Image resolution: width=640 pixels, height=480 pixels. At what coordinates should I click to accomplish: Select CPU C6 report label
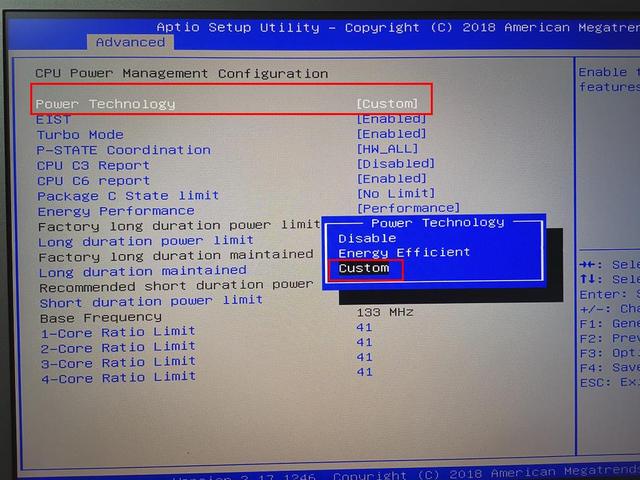[93, 180]
